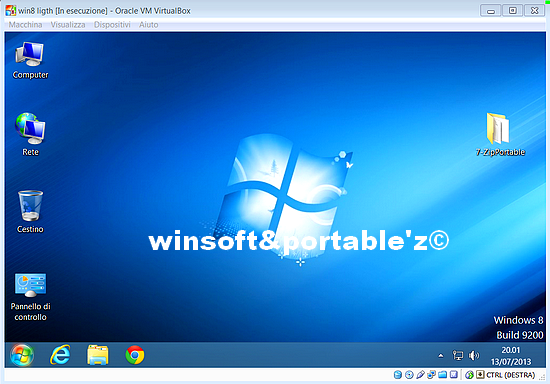Maximize the VirtualBox window
The image size is (550, 384).
tap(512, 11)
